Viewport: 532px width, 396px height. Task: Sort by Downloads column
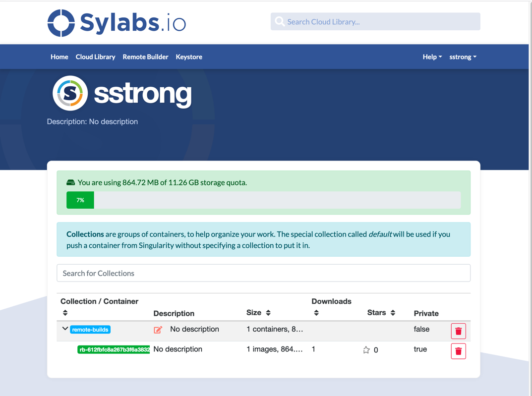tap(316, 313)
